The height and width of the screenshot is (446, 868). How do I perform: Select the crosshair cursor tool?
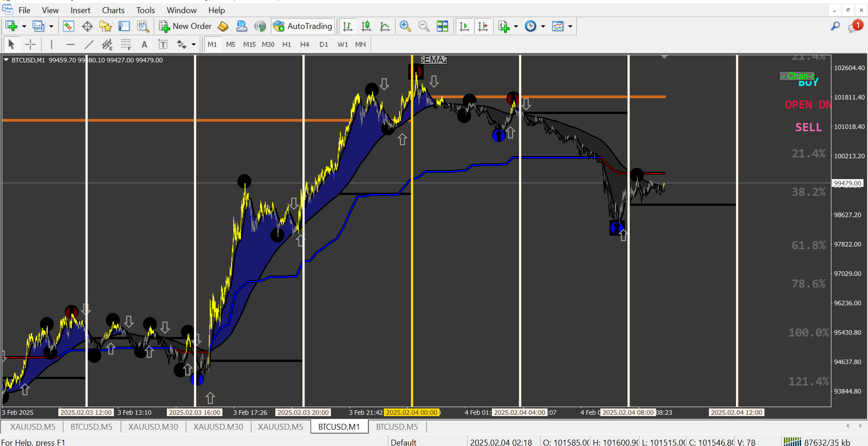coord(30,44)
